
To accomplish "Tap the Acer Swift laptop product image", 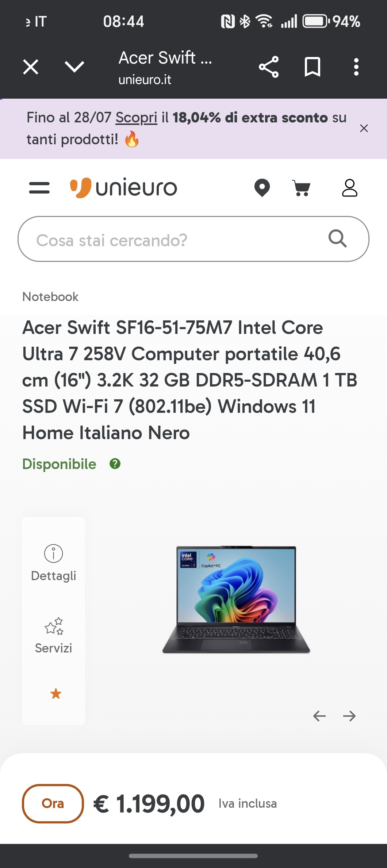I will (236, 599).
